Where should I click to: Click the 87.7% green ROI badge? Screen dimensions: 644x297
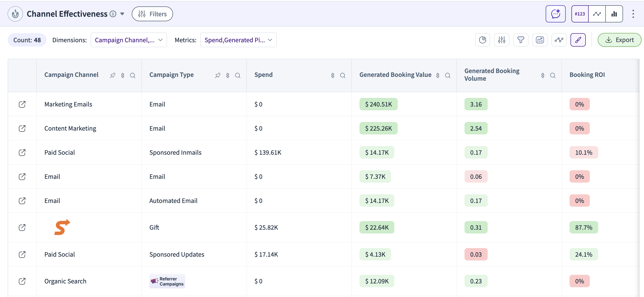pos(583,227)
